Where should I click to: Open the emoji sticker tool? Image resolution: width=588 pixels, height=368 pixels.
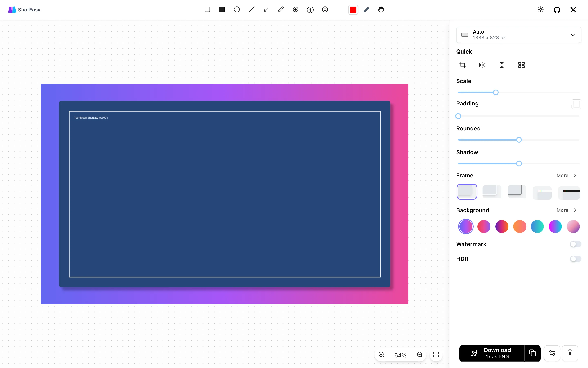pos(325,9)
